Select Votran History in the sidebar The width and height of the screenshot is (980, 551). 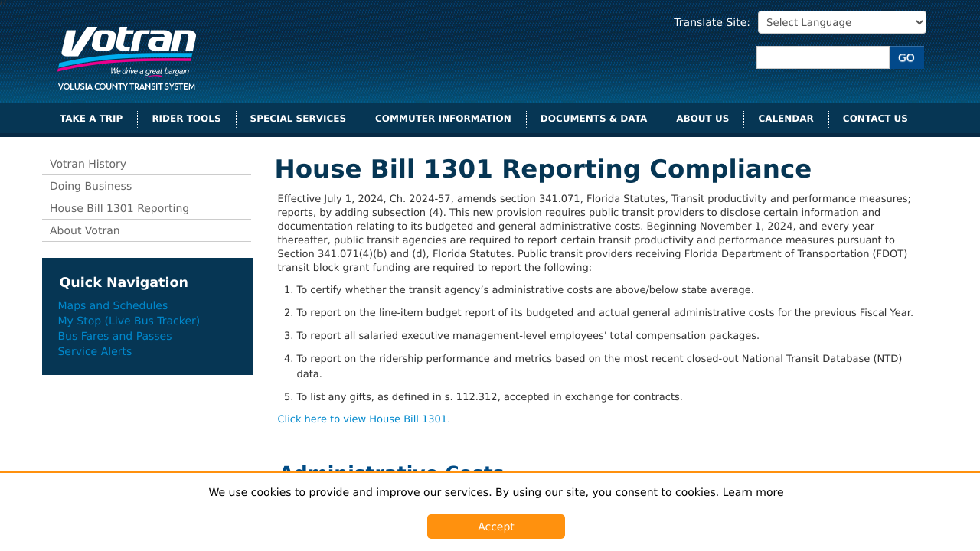pyautogui.click(x=87, y=163)
